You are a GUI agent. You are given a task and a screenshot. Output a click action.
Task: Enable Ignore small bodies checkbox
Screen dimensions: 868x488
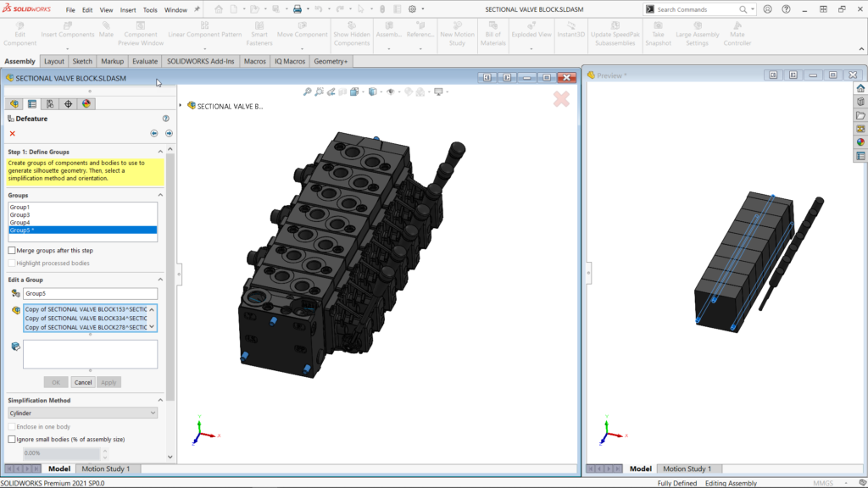(12, 440)
